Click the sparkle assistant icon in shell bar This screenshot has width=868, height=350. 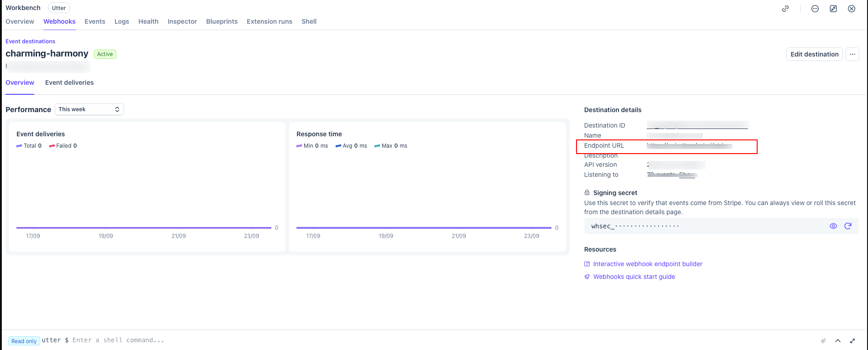[x=823, y=341]
